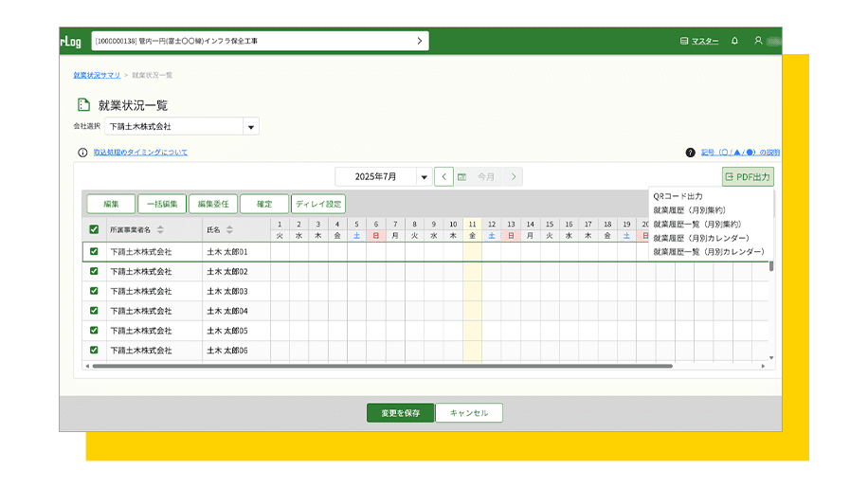Click the black question mark help icon
This screenshot has width=868, height=488.
(x=690, y=153)
